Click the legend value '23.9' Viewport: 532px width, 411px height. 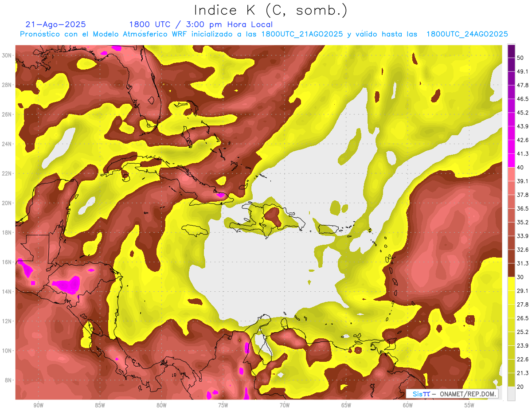pos(523,346)
